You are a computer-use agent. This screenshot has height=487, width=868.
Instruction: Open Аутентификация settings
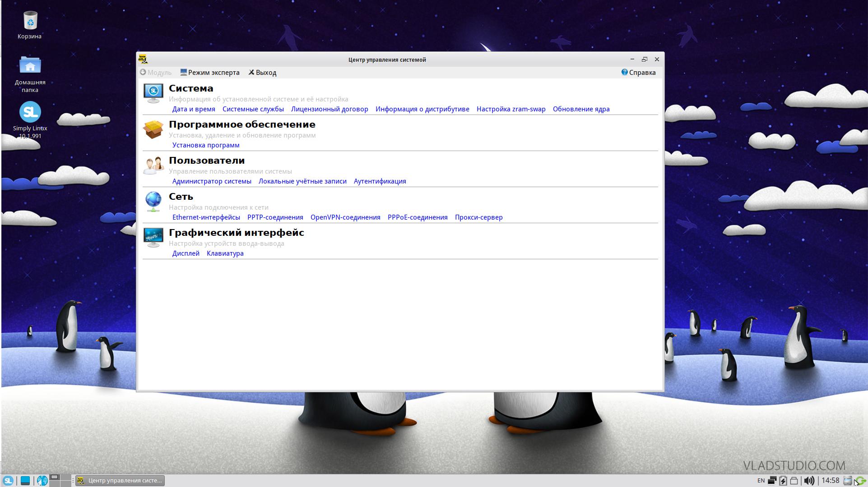[x=380, y=181]
